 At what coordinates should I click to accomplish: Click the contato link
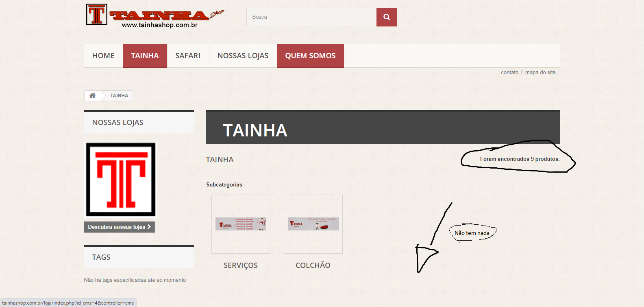coord(509,72)
